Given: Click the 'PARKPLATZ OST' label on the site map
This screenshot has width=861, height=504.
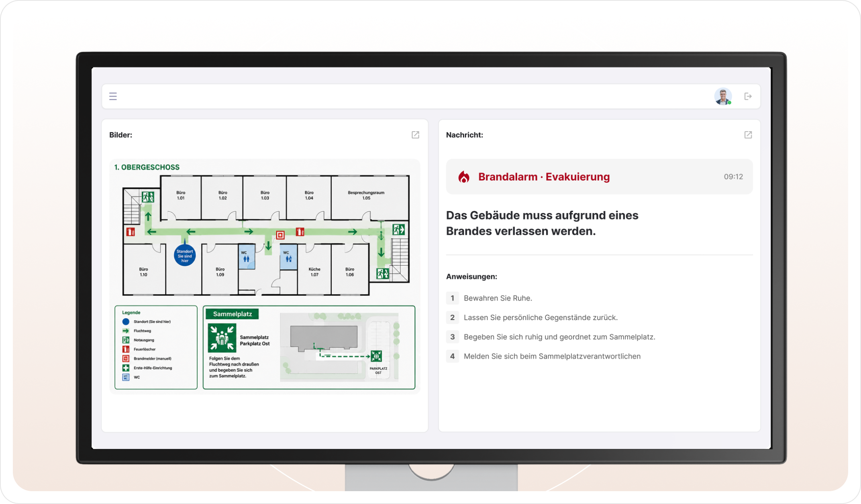Looking at the screenshot, I should click(x=378, y=370).
